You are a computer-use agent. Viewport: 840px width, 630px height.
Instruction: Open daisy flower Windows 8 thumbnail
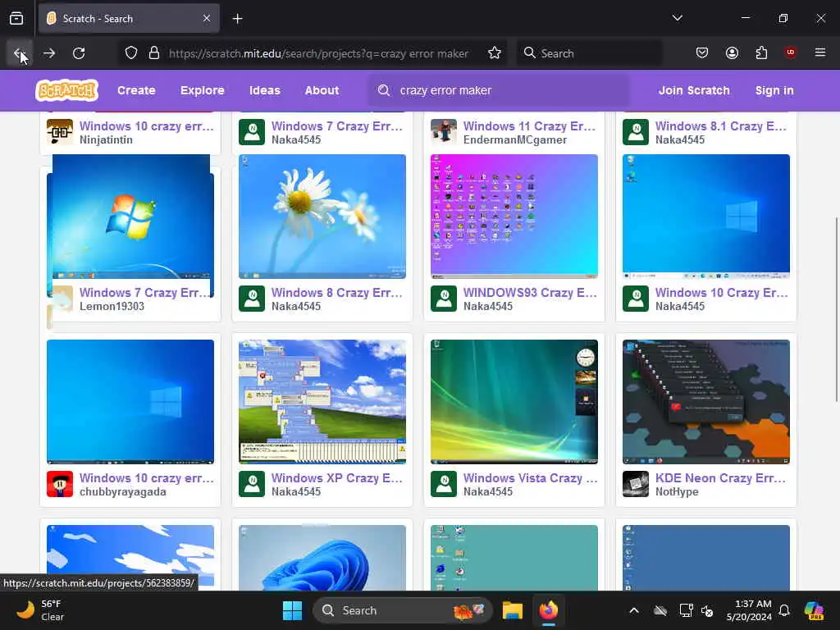(x=322, y=217)
